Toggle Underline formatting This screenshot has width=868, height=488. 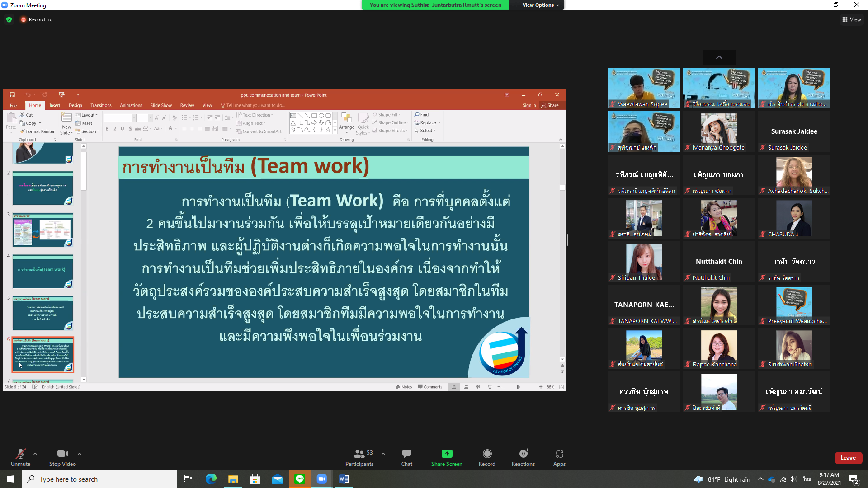point(122,129)
